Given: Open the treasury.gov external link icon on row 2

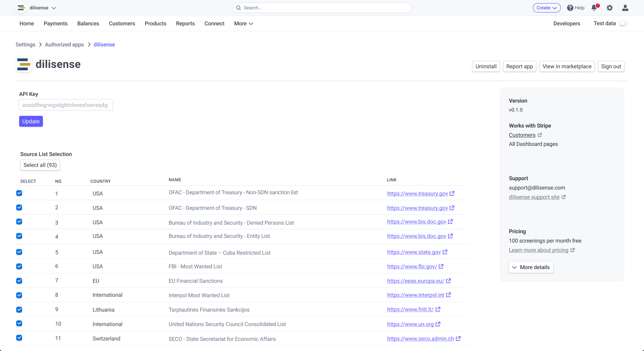Looking at the screenshot, I should 452,208.
